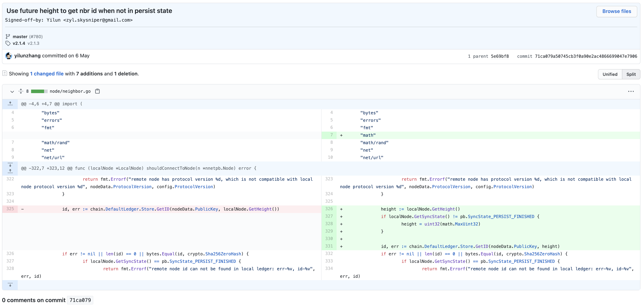This screenshot has height=308, width=644.
Task: Click the git branch icon next to master
Action: pyautogui.click(x=8, y=37)
